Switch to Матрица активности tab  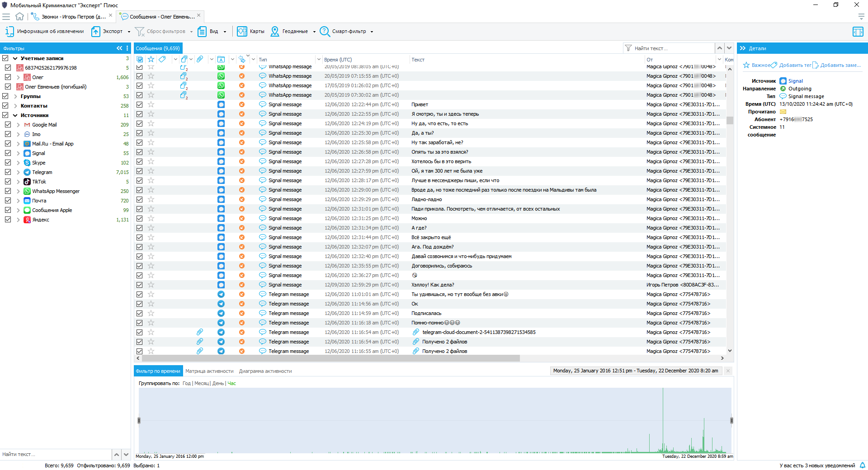pyautogui.click(x=209, y=371)
